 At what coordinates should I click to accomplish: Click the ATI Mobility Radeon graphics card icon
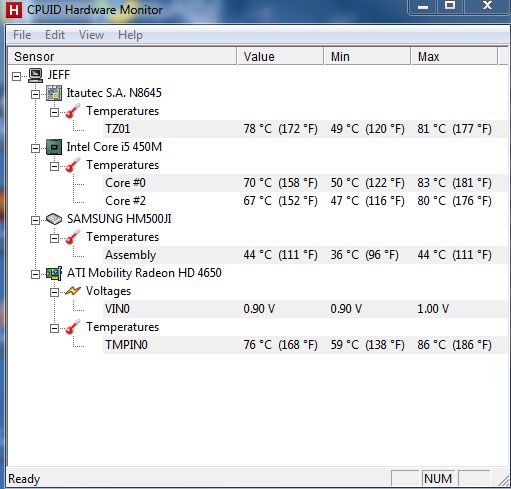pyautogui.click(x=54, y=273)
